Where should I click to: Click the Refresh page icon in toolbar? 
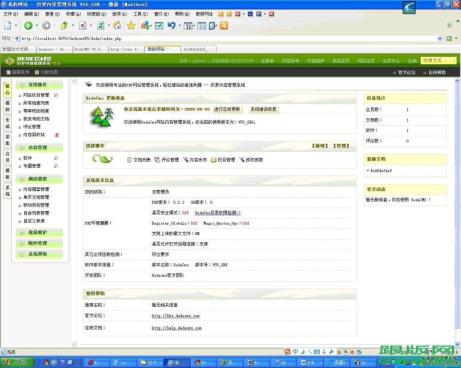click(100, 26)
